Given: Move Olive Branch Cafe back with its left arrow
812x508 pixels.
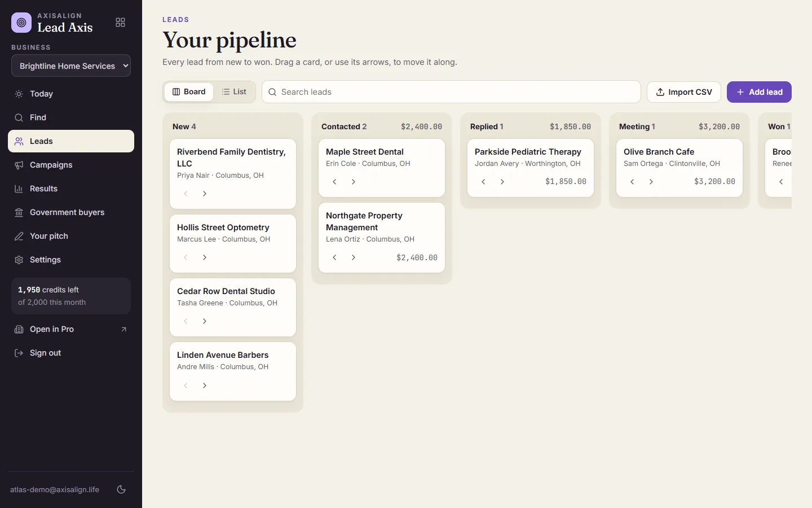Looking at the screenshot, I should 632,182.
